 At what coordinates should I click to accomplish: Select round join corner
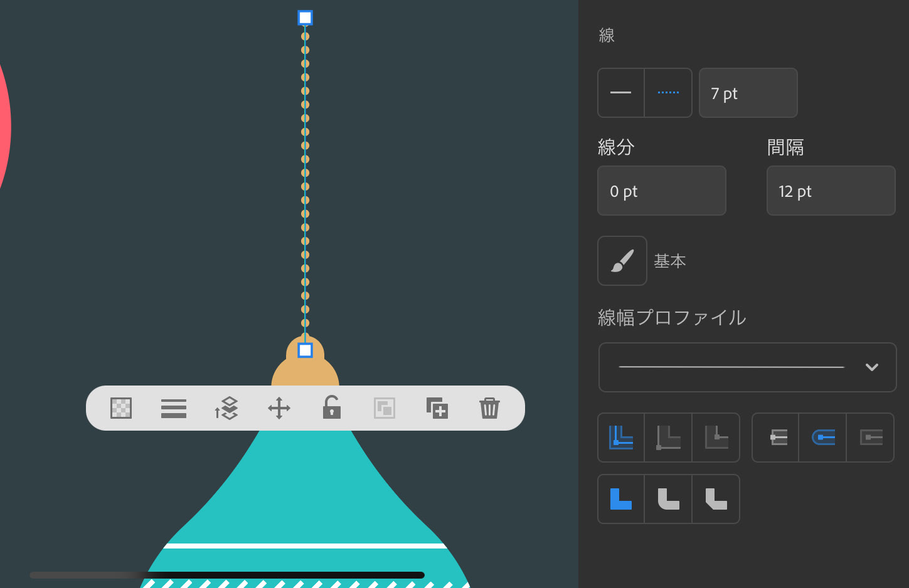click(x=668, y=499)
